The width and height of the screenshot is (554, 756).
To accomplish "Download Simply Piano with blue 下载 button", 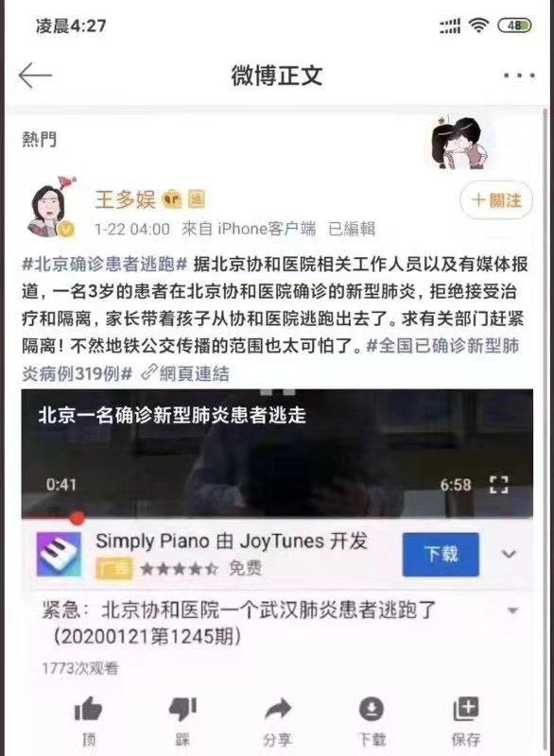I will point(441,555).
